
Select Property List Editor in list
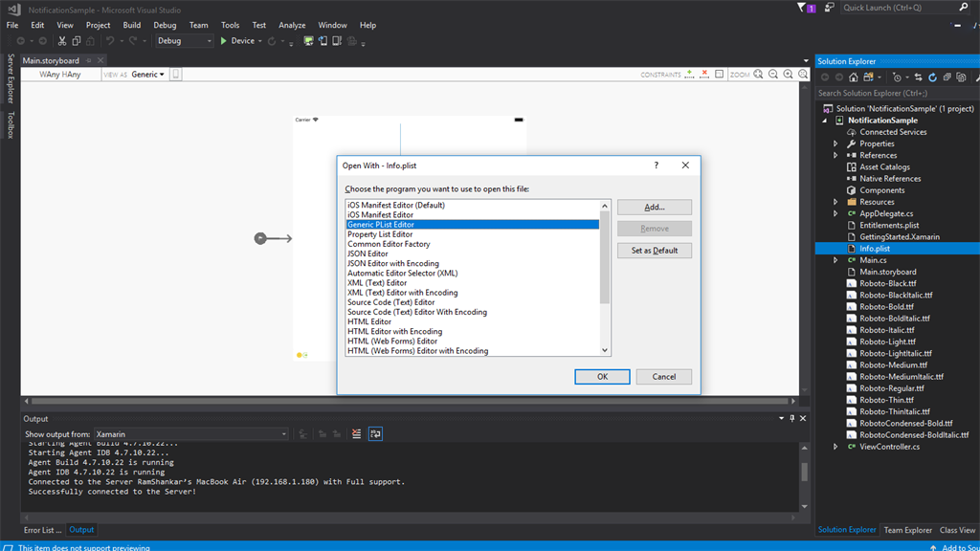click(472, 234)
